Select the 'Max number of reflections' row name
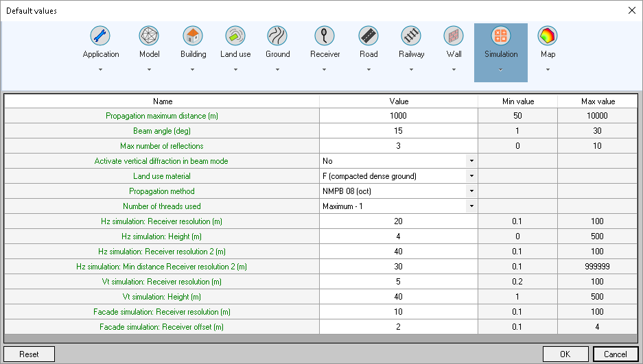The width and height of the screenshot is (643, 364). [162, 146]
